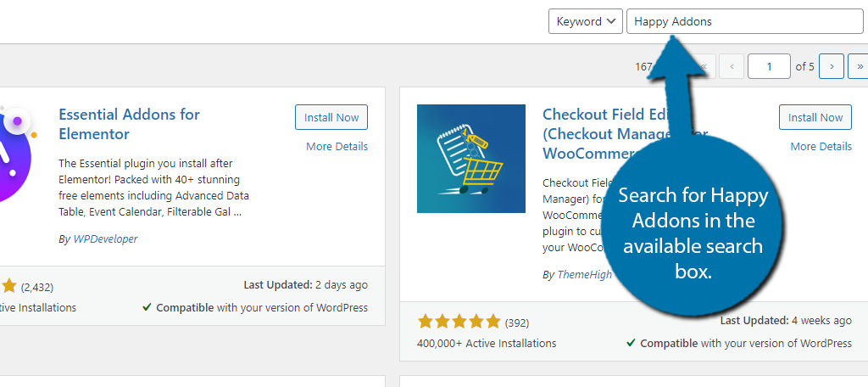
Task: Install Checkout Field Editor plugin
Action: click(x=815, y=117)
